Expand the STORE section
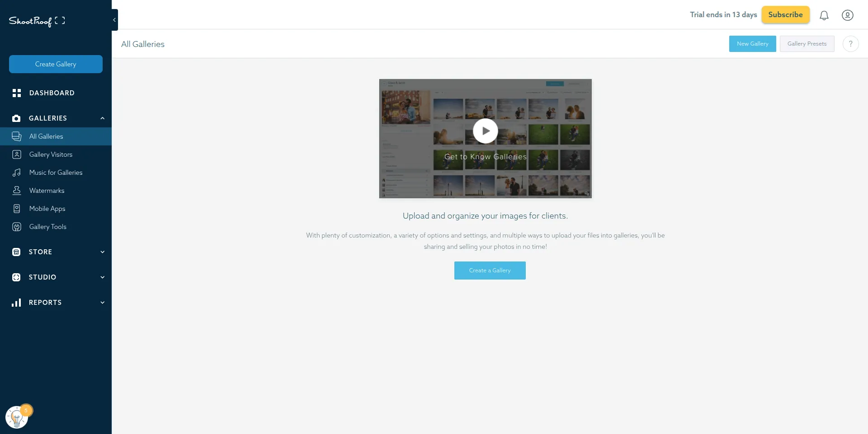The width and height of the screenshot is (868, 434). pos(102,252)
